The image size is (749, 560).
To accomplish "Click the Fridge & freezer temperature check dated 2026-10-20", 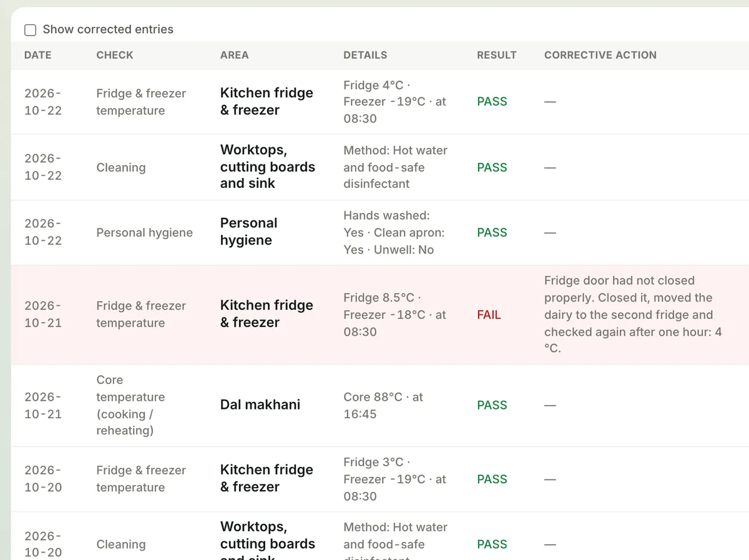I will click(141, 479).
